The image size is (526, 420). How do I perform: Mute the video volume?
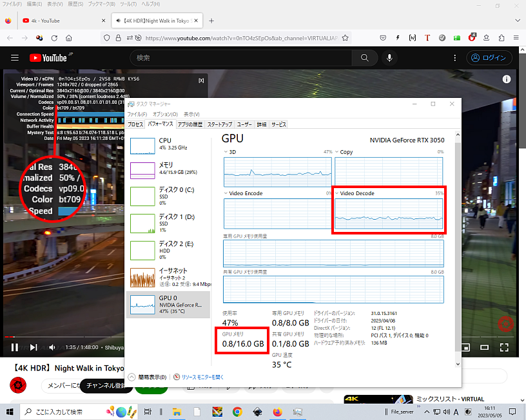click(52, 347)
